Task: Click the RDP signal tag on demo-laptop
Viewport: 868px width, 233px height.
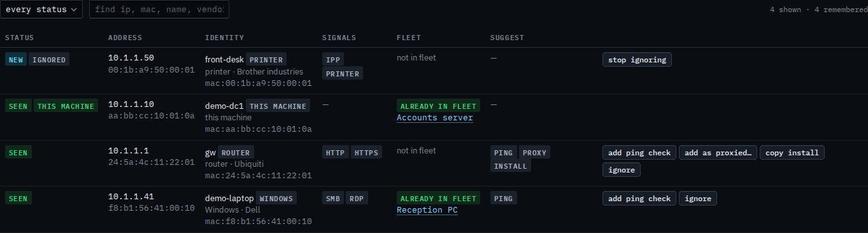Action: 357,199
